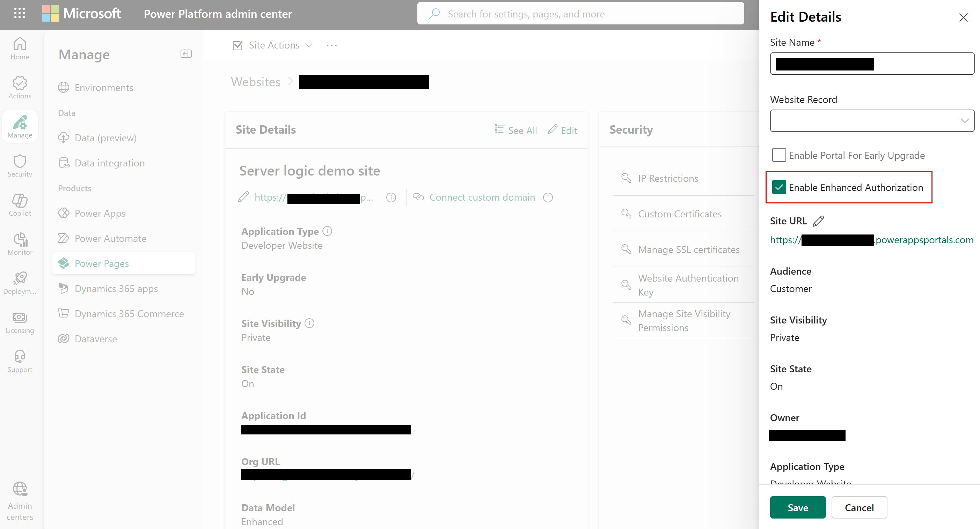Open the more options ellipsis menu
980x529 pixels.
pos(331,45)
